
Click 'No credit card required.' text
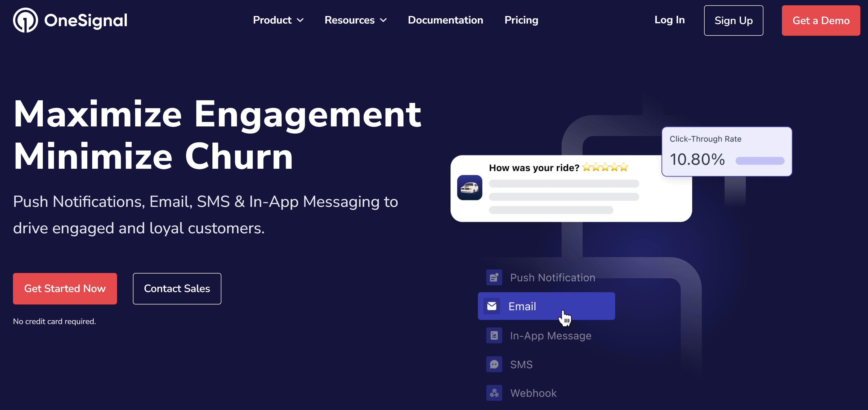pyautogui.click(x=54, y=321)
